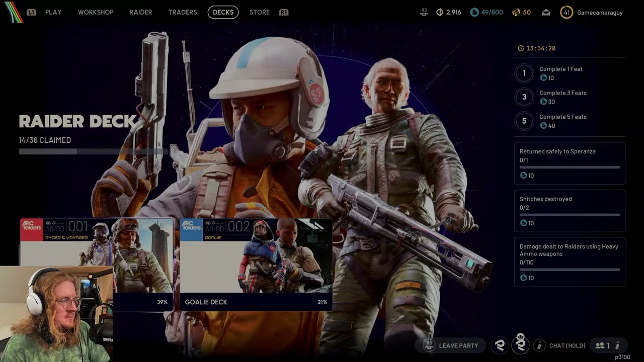
Task: Click the chat microphone icon
Action: click(539, 345)
